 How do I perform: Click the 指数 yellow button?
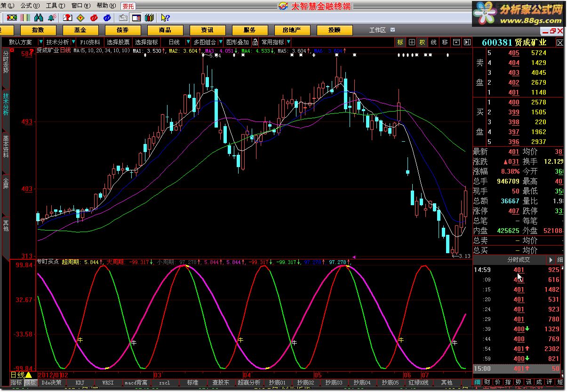point(38,30)
